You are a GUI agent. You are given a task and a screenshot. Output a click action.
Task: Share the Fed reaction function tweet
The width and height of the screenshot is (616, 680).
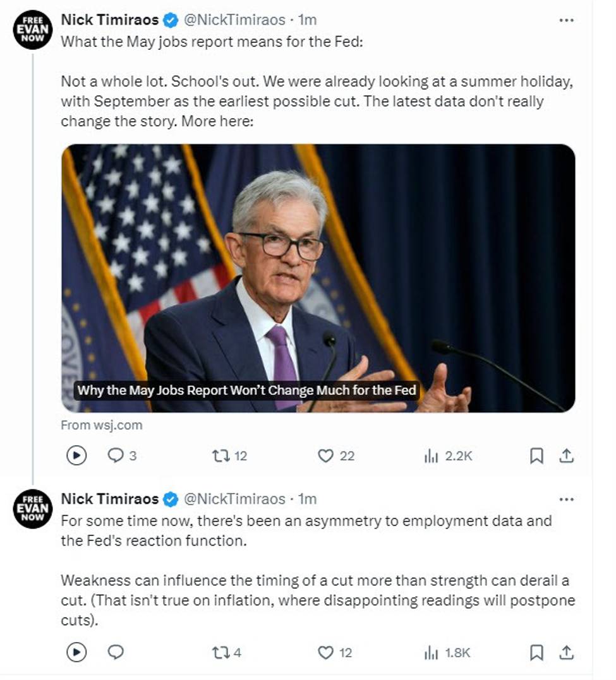[x=567, y=652]
